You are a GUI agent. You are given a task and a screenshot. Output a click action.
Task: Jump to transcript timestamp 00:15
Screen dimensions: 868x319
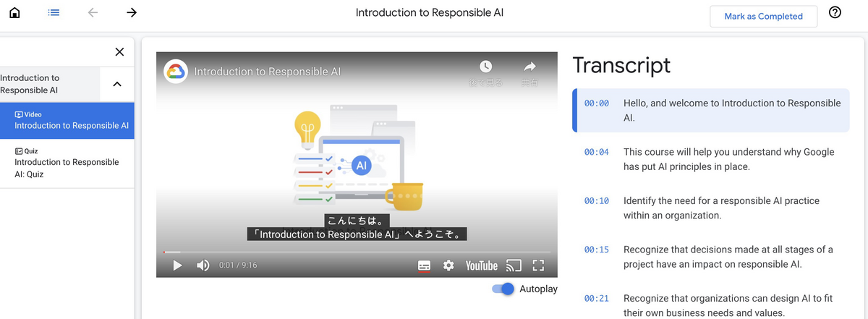(597, 250)
